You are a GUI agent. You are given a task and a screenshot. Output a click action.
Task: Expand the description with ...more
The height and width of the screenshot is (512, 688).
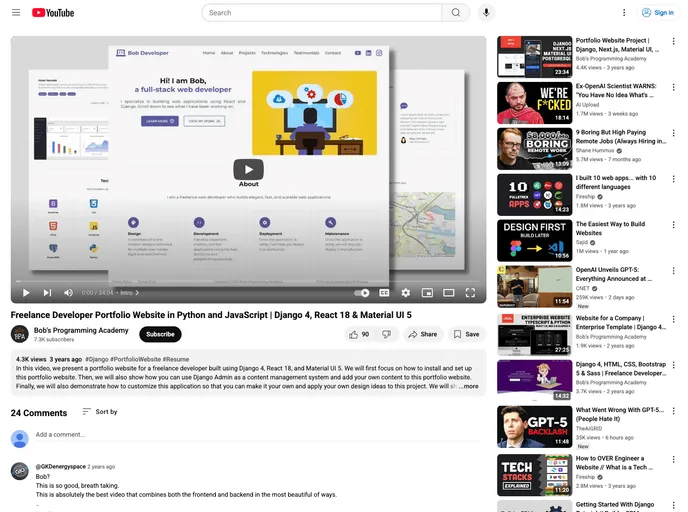(469, 387)
